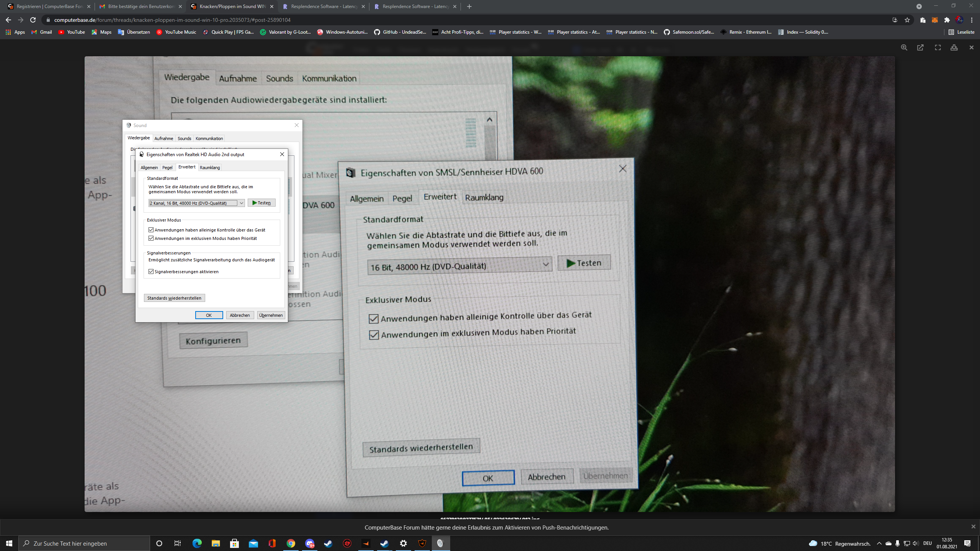Switch to the Pegel tab
Image resolution: width=980 pixels, height=551 pixels.
point(167,168)
